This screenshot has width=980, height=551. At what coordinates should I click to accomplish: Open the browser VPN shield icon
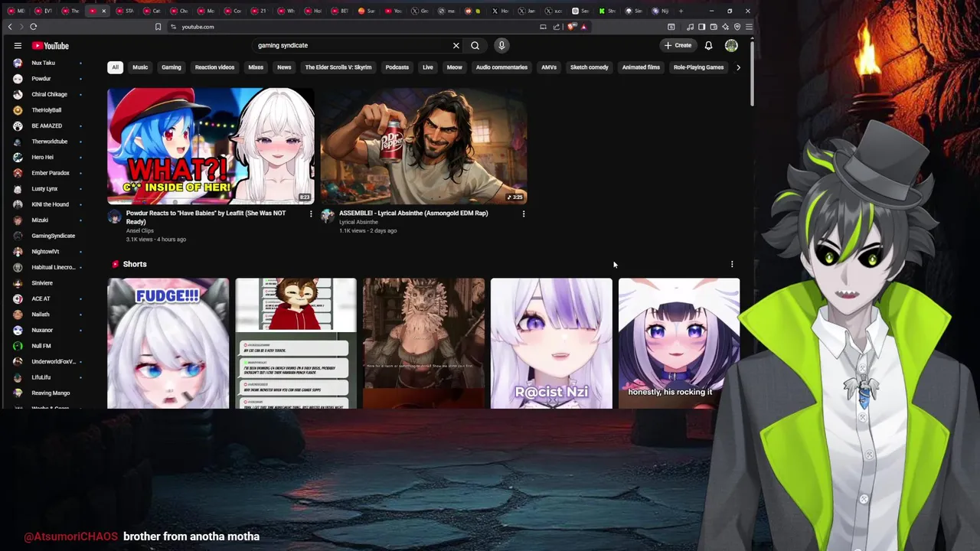click(737, 27)
